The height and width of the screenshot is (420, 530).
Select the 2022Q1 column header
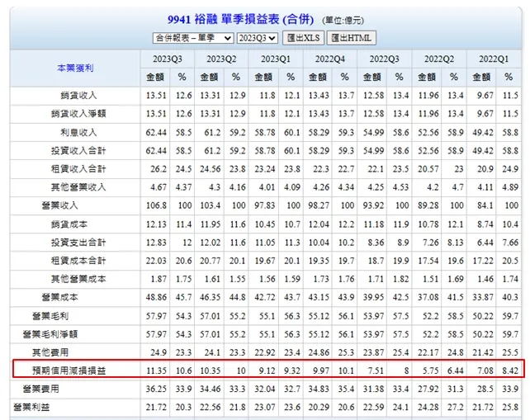(x=494, y=59)
